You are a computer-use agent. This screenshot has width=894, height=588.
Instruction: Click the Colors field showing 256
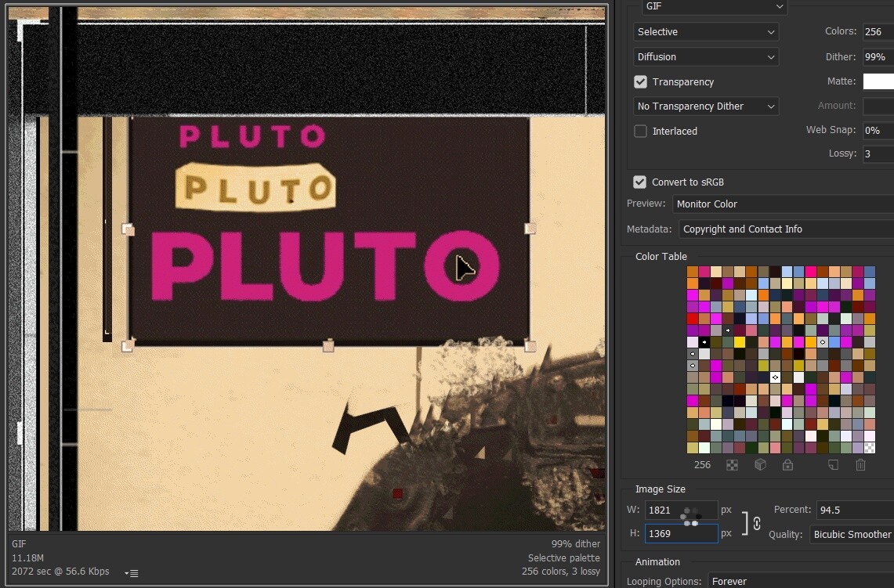[x=878, y=32]
